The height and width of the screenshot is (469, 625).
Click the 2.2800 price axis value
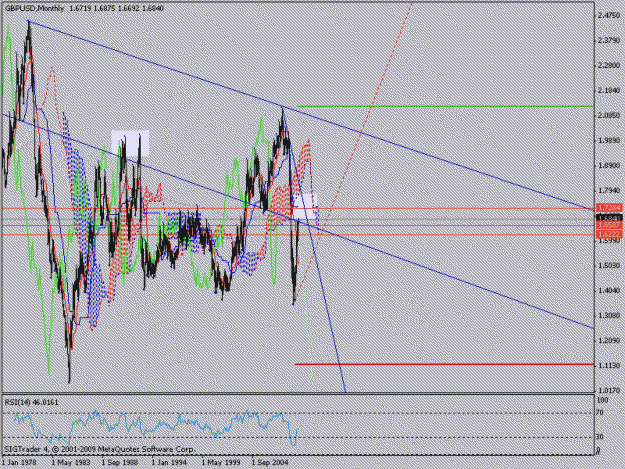[x=609, y=65]
